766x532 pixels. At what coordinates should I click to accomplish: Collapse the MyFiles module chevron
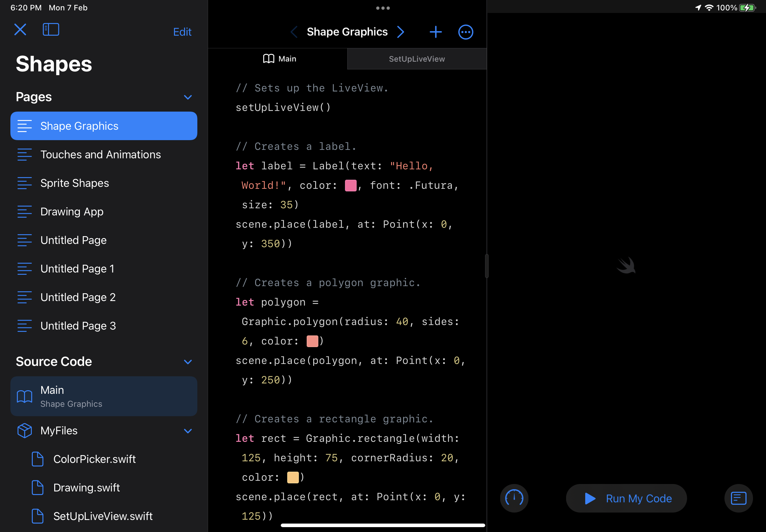(x=188, y=431)
